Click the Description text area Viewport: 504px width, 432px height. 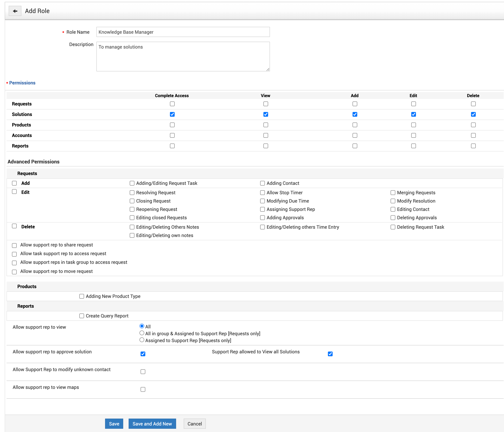click(x=183, y=56)
